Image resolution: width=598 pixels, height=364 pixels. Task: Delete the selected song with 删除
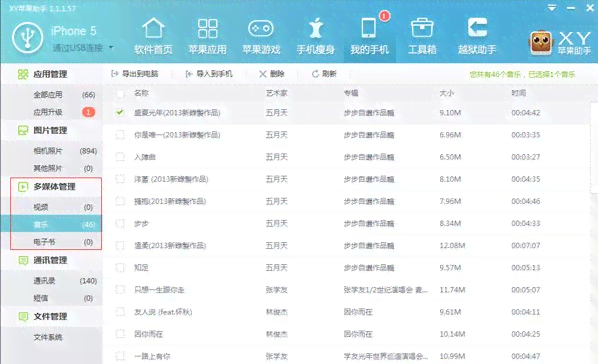(272, 74)
